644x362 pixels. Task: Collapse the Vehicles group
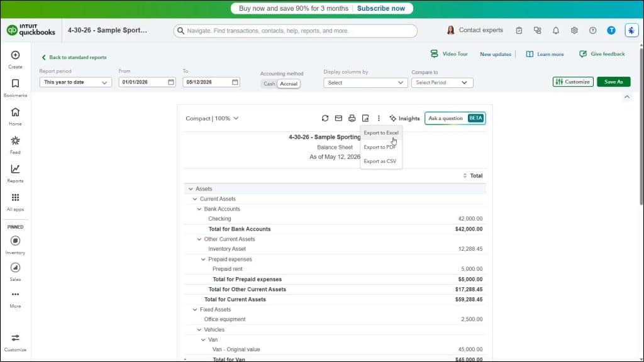[x=199, y=329]
